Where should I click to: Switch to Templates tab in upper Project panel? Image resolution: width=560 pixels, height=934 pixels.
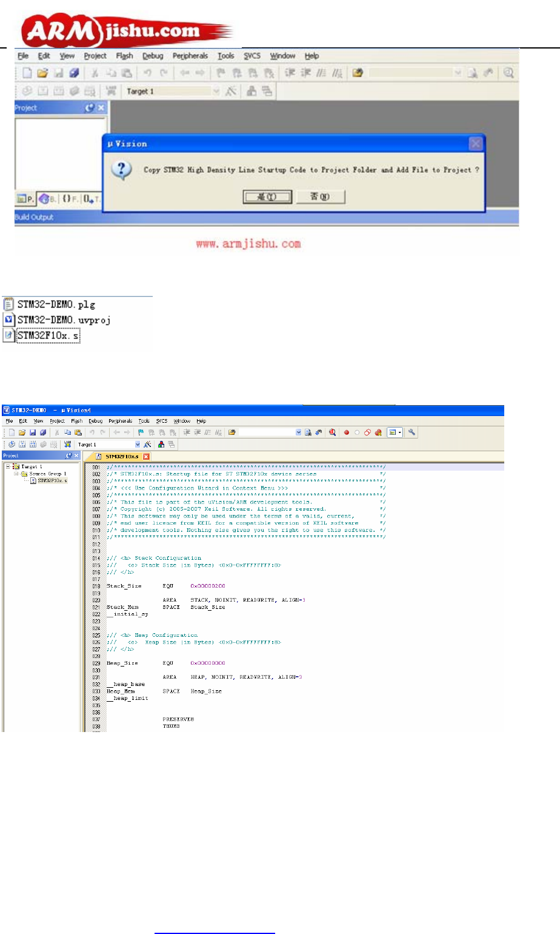point(92,198)
